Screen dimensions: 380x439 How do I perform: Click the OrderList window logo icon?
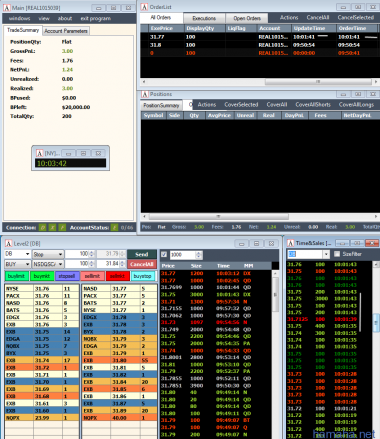click(144, 7)
